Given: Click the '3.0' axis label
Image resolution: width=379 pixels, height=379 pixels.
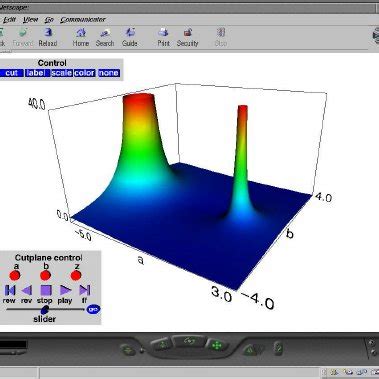Looking at the screenshot, I should (221, 294).
